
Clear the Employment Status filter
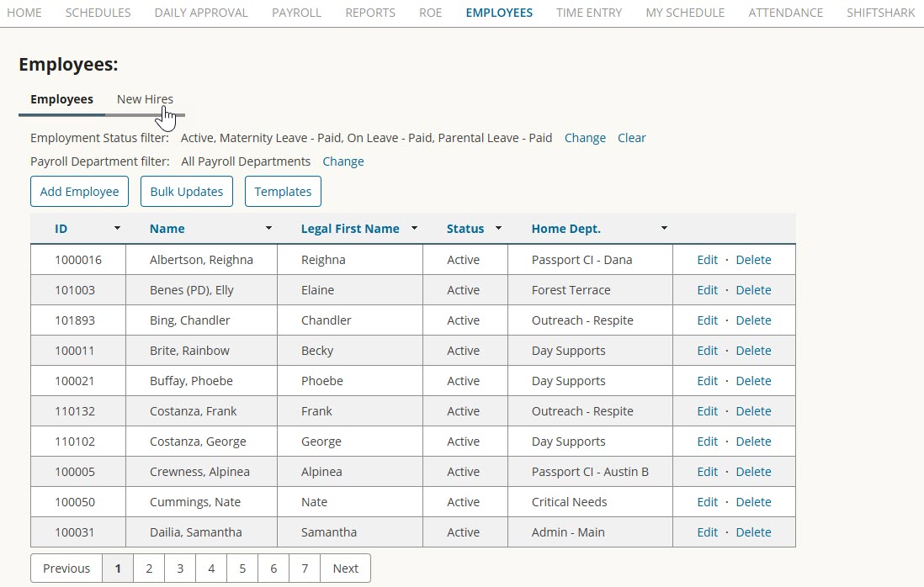coord(632,138)
